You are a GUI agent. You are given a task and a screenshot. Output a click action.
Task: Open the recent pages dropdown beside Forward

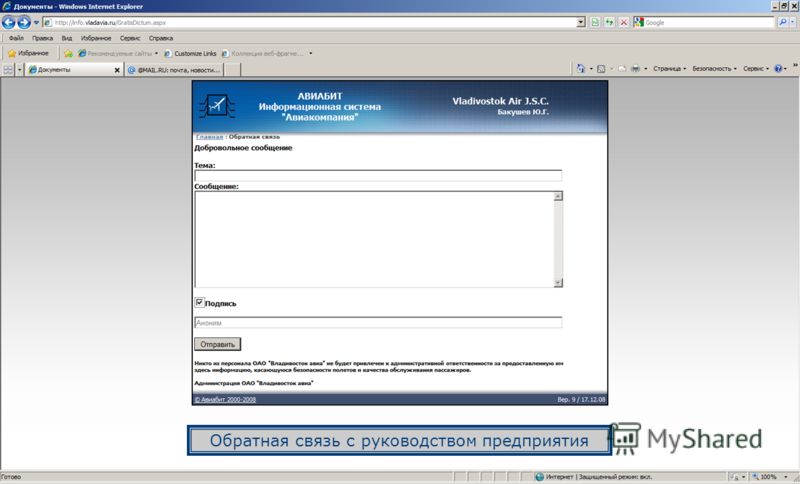pyautogui.click(x=36, y=22)
